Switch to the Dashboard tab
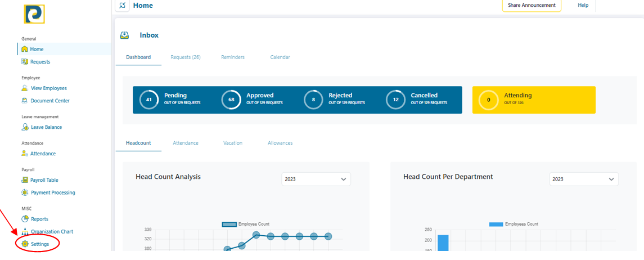This screenshot has height=260, width=644. [x=138, y=57]
